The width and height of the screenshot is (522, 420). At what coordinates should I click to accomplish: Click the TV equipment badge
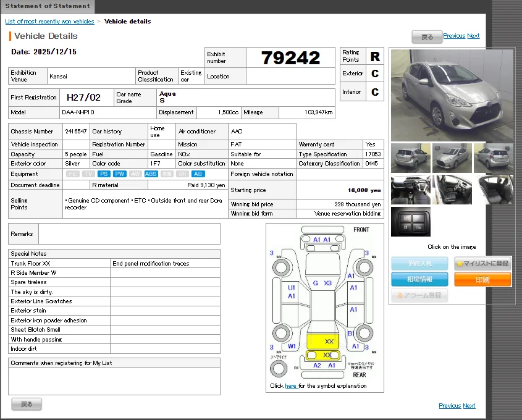tap(88, 174)
